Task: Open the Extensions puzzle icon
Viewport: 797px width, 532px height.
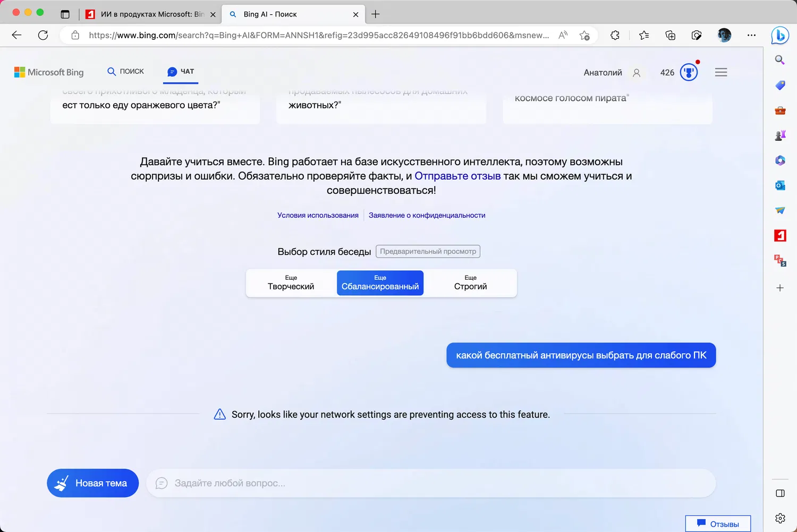Action: point(615,35)
